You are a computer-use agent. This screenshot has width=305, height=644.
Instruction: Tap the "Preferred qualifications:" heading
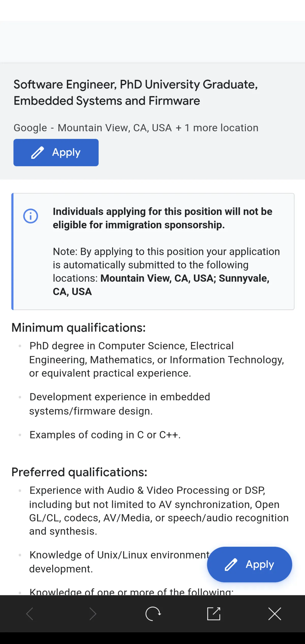point(79,472)
